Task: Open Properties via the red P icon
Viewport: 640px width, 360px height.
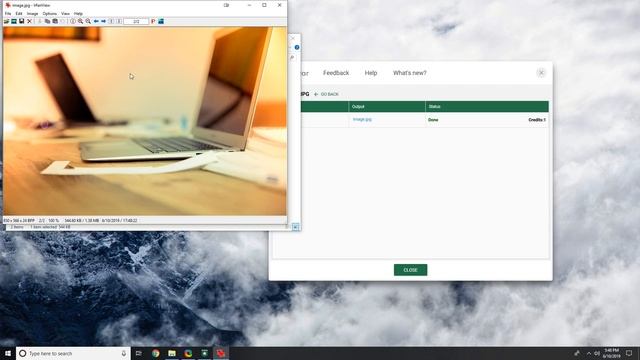Action: pyautogui.click(x=153, y=21)
